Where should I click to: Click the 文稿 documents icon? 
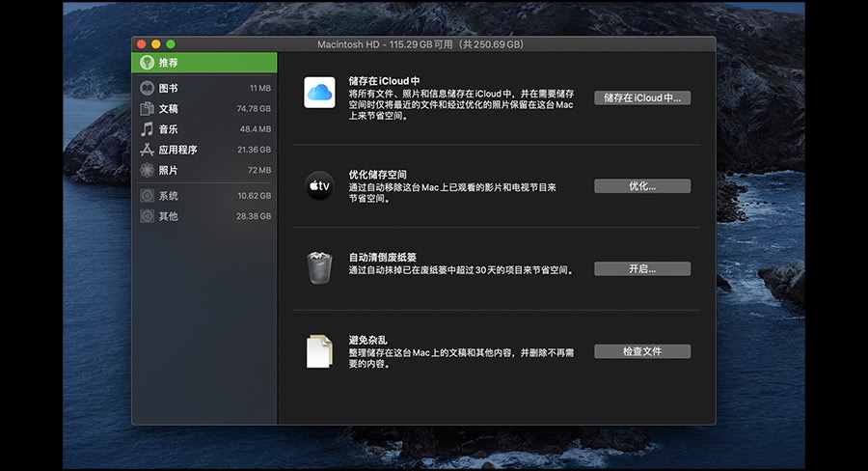(x=147, y=109)
